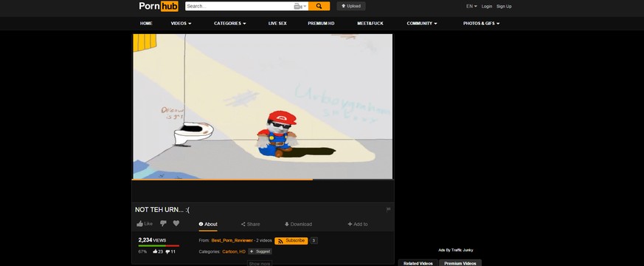The height and width of the screenshot is (266, 644).
Task: Open the Community dropdown
Action: (x=422, y=24)
